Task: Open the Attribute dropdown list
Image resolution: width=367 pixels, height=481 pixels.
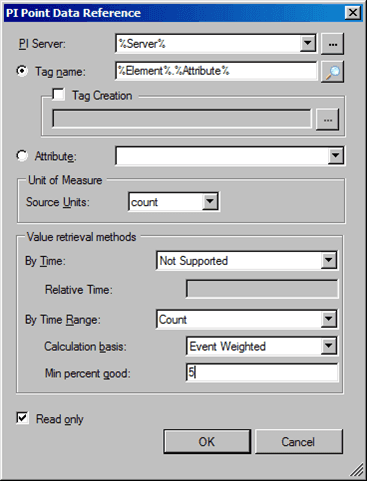Action: pyautogui.click(x=335, y=156)
